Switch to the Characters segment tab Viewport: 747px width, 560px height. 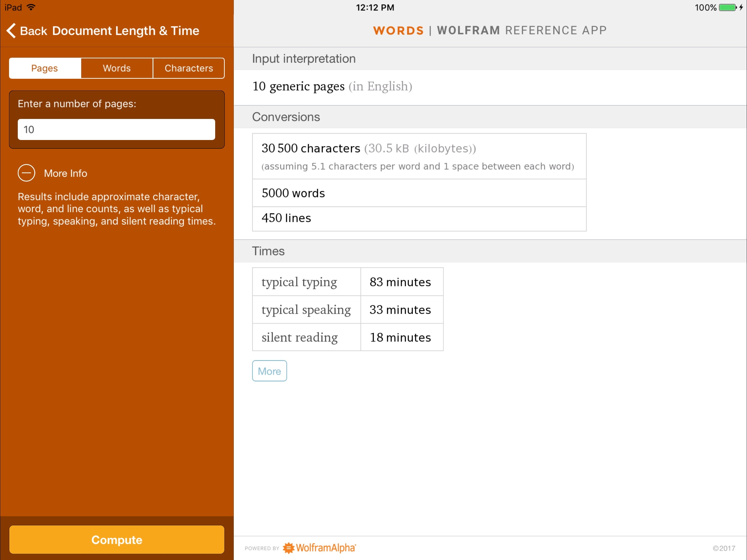tap(188, 68)
